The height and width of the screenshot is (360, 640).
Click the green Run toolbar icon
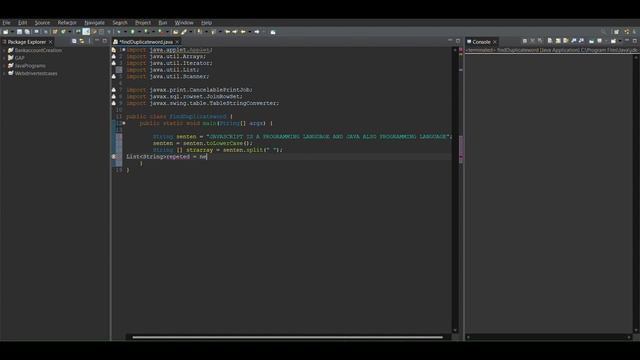(133, 32)
